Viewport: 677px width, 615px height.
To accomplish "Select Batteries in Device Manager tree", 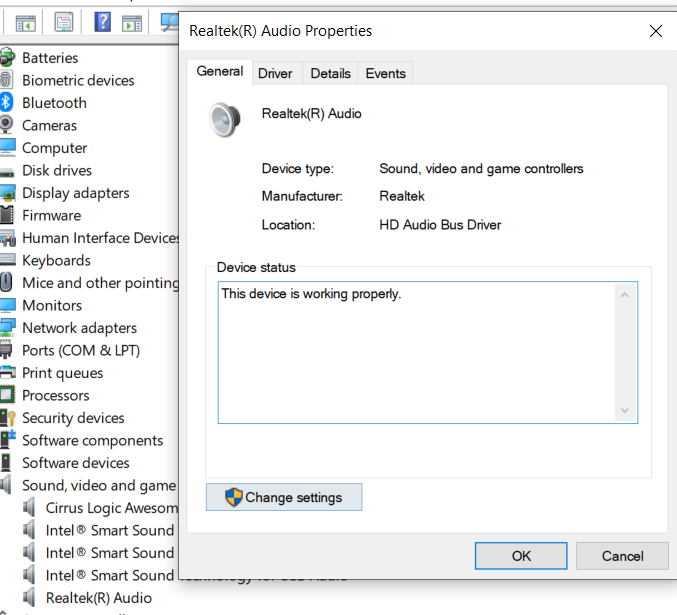I will pyautogui.click(x=50, y=58).
